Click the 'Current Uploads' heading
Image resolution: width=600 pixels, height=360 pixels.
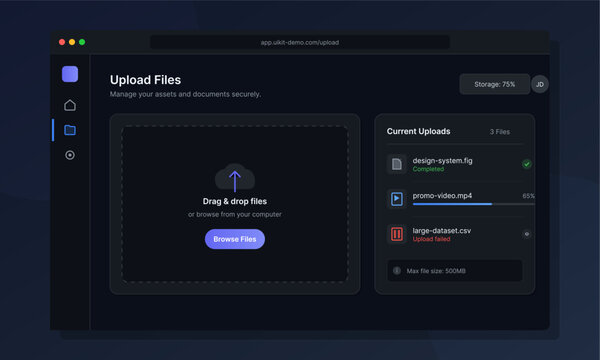click(x=418, y=131)
